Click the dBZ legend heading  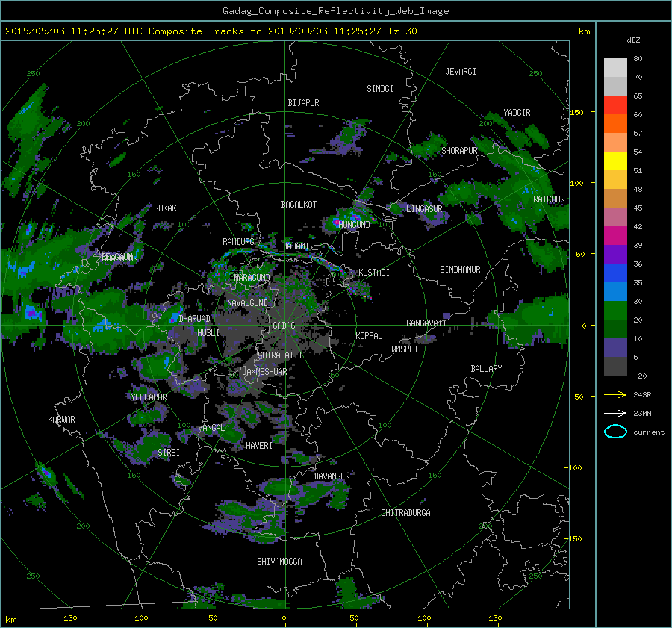[633, 40]
